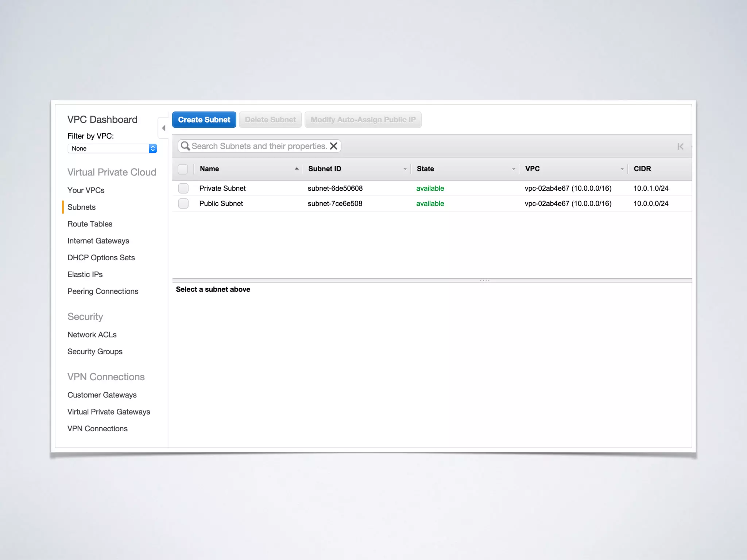Open the VPC Dashboard link
The height and width of the screenshot is (560, 747).
102,120
